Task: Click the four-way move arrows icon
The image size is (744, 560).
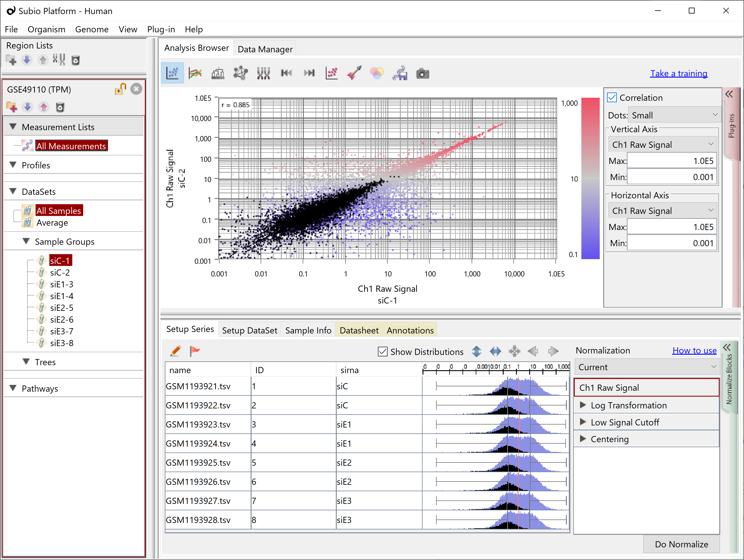Action: [x=515, y=351]
